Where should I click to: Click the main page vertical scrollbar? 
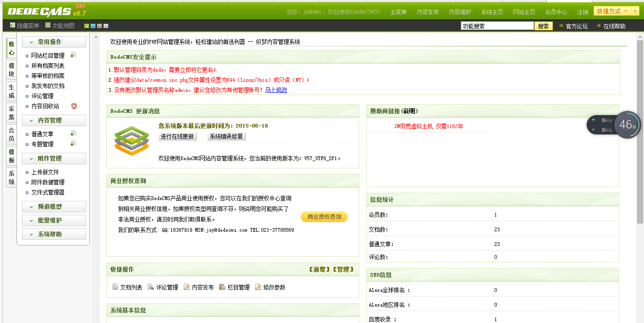[x=640, y=132]
